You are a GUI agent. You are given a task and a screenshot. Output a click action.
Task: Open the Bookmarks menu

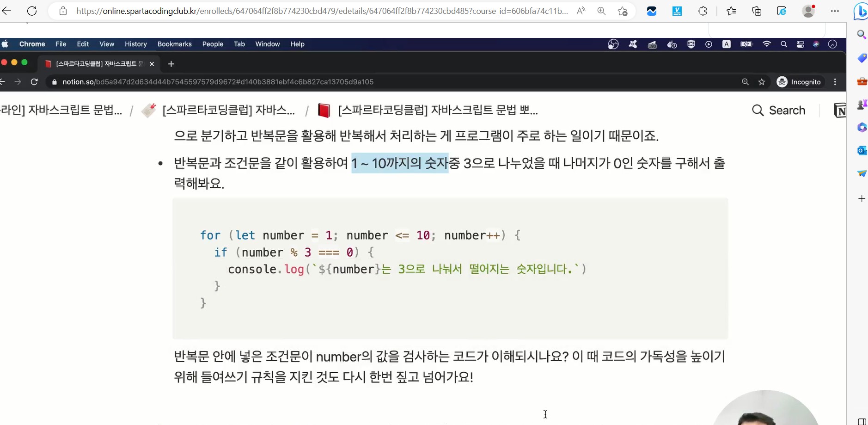pos(174,44)
